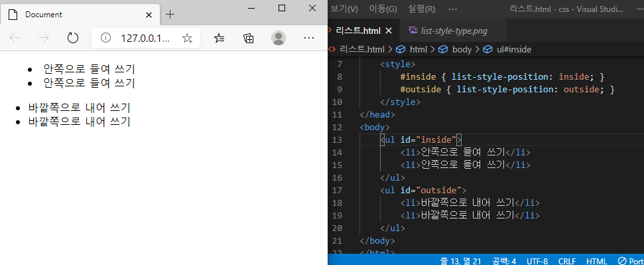Open the 이동(G) menu in VS Code
Image resolution: width=644 pixels, height=265 pixels.
click(383, 9)
